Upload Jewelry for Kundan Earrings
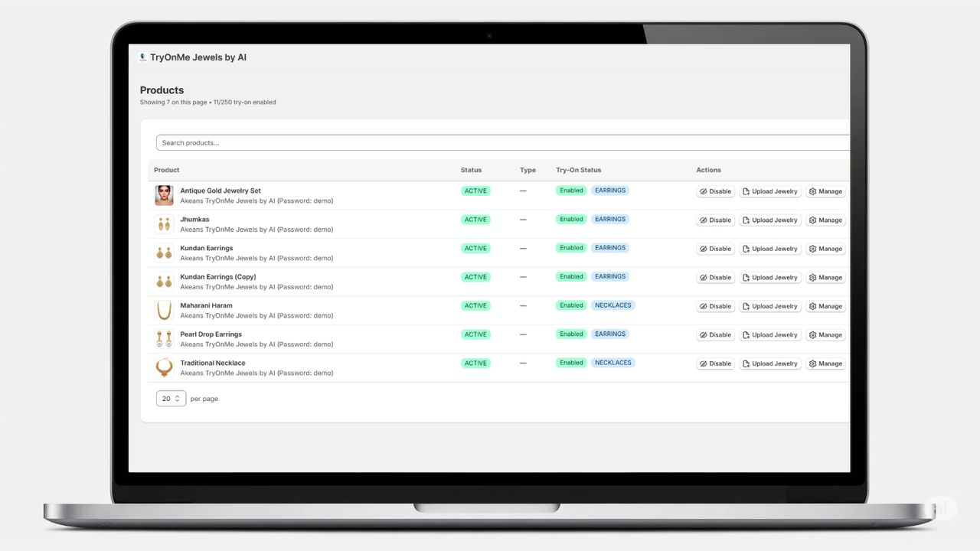 (770, 249)
